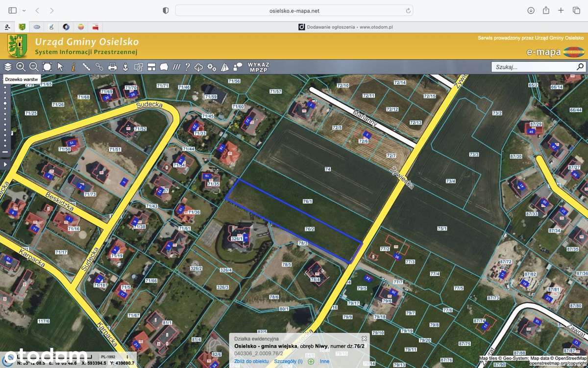The width and height of the screenshot is (588, 368).
Task: Show Safari downloads icon
Action: click(x=531, y=10)
